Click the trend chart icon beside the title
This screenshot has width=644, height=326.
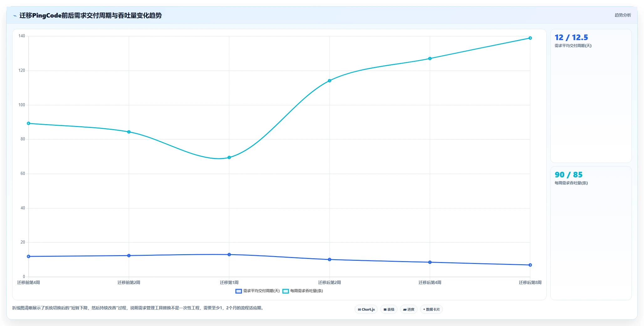coord(15,16)
